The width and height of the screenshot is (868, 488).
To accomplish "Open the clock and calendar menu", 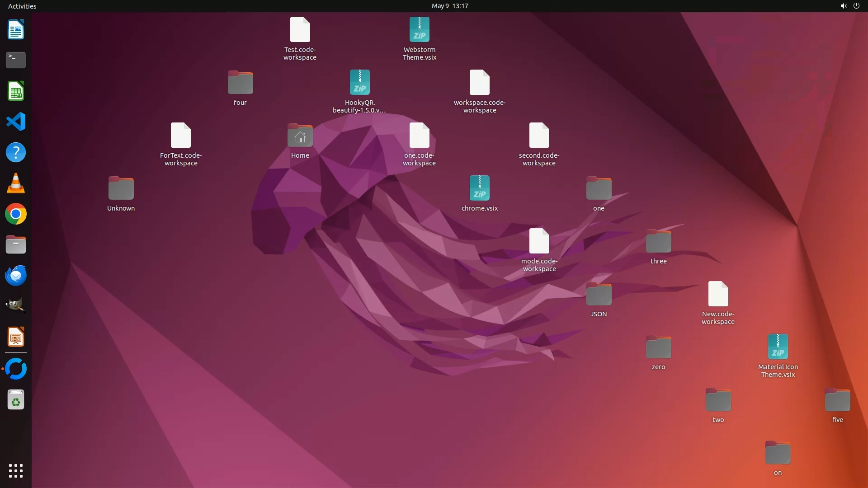I will [449, 6].
